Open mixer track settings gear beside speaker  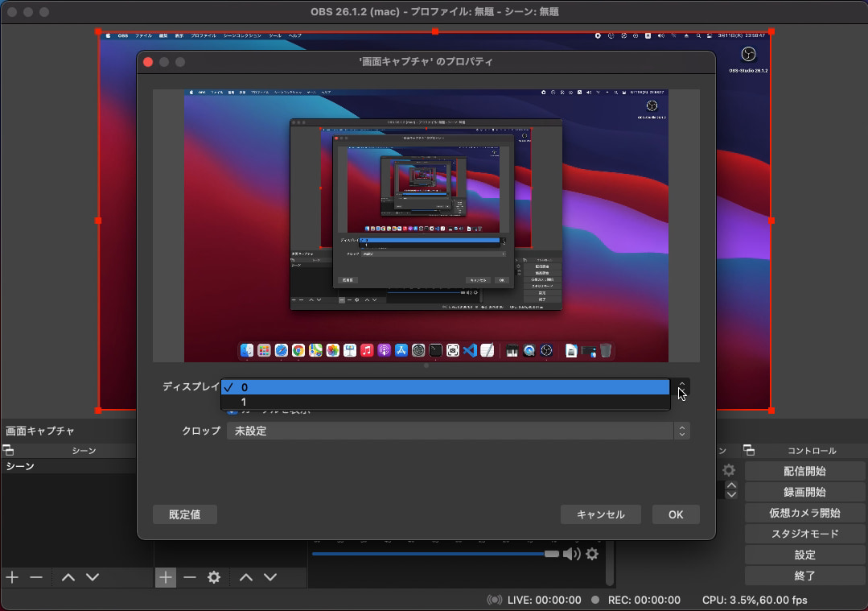tap(592, 554)
